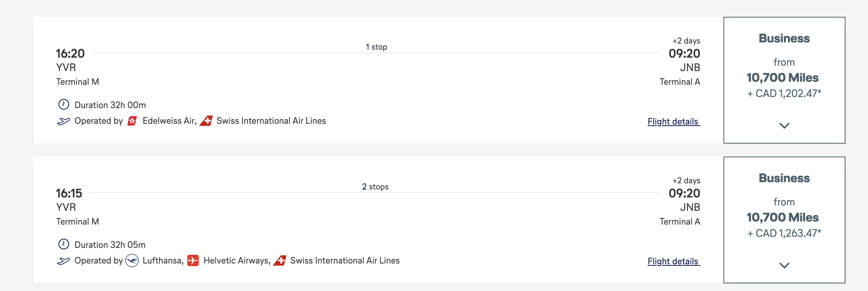This screenshot has width=868, height=291.
Task: Click the clock icon beside Duration 32h 00m
Action: tap(64, 105)
